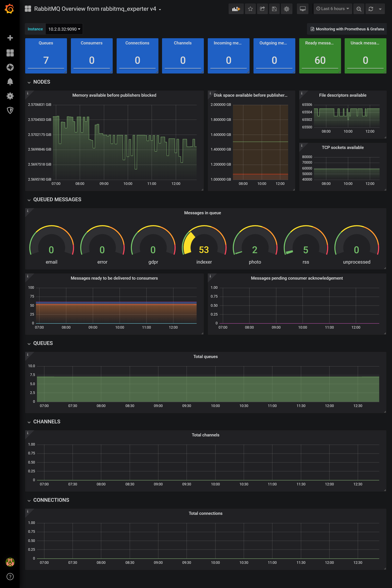Cycle view mode with the monitor icon
Viewport: 392px width, 588px height.
click(x=302, y=9)
